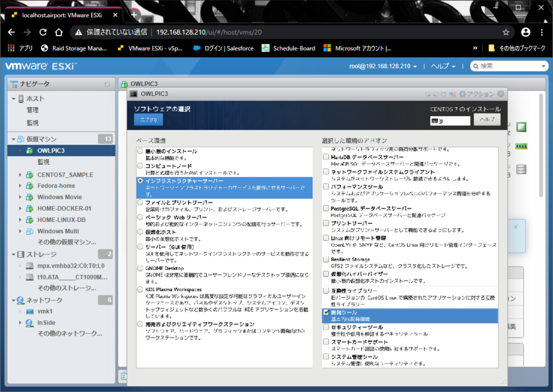This screenshot has width=553, height=392.
Task: Select コンピュートノード radio button
Action: (x=140, y=166)
